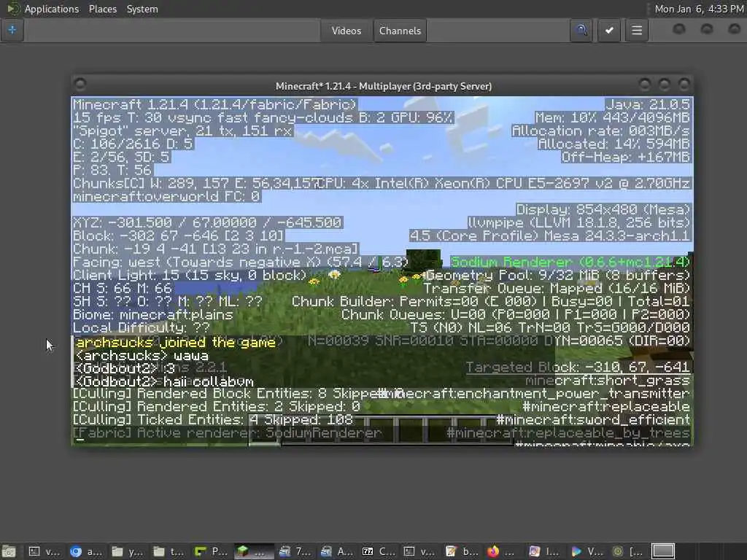This screenshot has width=747, height=560.
Task: Click the checkmark button in the toolbar
Action: coord(609,31)
